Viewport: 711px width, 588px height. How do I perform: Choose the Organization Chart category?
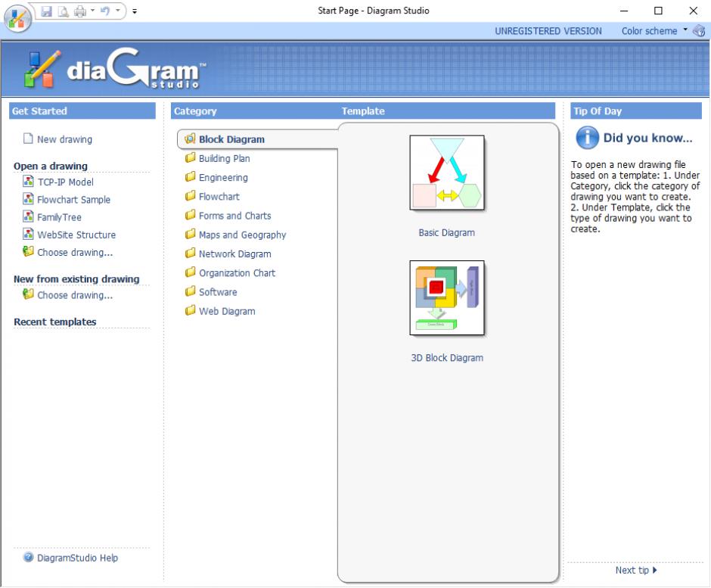coord(237,273)
